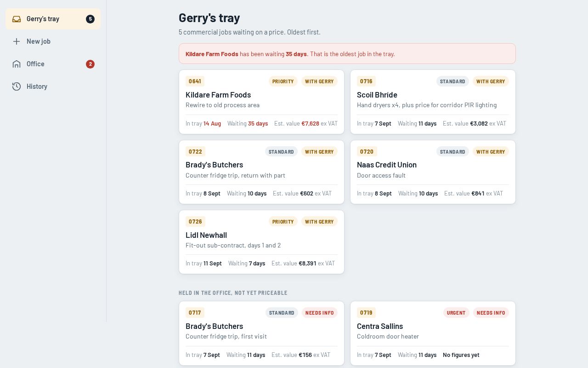Click 'Rewire to old process area' description

tap(222, 105)
